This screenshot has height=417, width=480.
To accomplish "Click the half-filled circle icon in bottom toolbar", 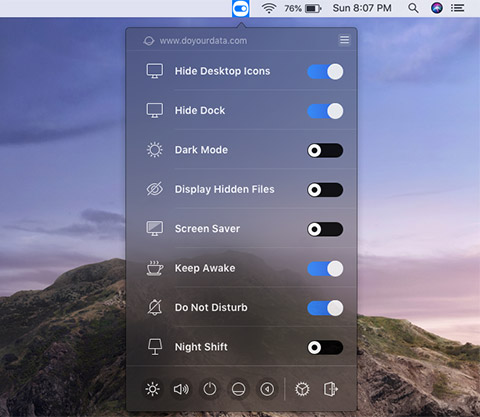I will (238, 389).
